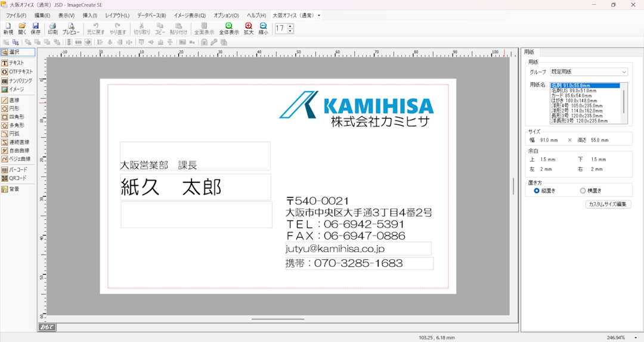
Task: Click the KAMIHISA logo image on card
Action: [356, 108]
